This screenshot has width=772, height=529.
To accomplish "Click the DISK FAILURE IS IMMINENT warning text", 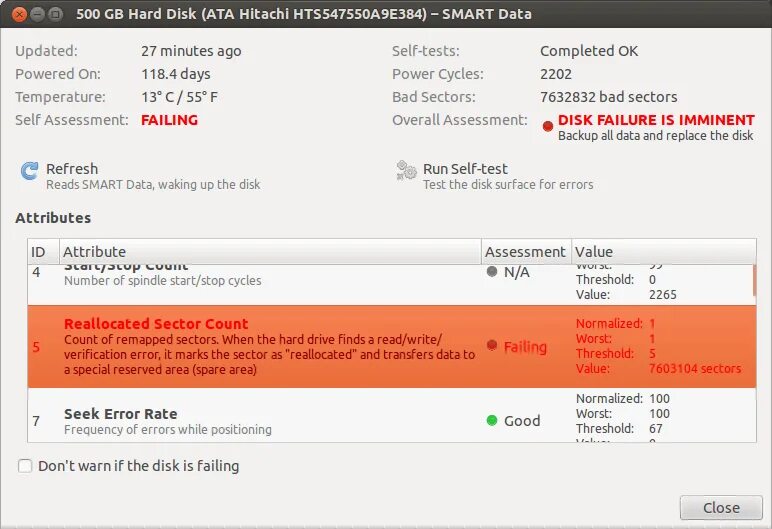I will pyautogui.click(x=656, y=120).
